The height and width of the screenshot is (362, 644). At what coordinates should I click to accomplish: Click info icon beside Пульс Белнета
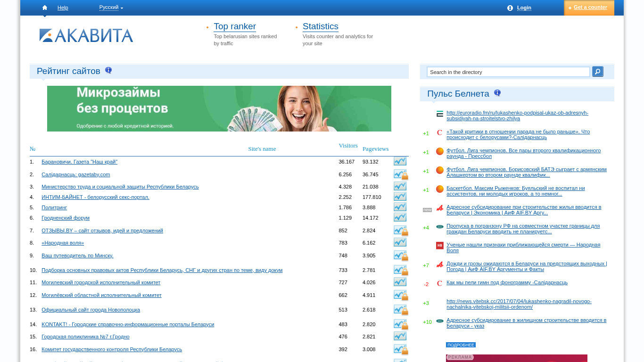coord(497,93)
